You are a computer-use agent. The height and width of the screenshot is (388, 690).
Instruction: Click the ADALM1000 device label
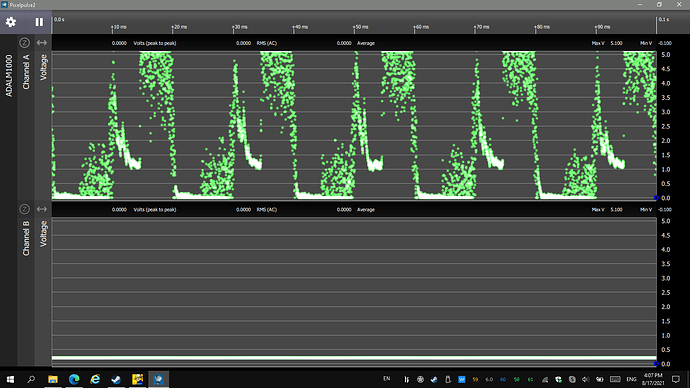click(9, 76)
